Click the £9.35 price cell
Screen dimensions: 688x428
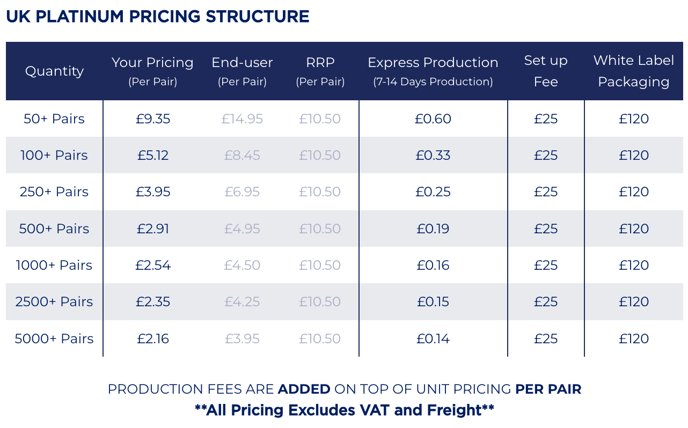click(153, 119)
